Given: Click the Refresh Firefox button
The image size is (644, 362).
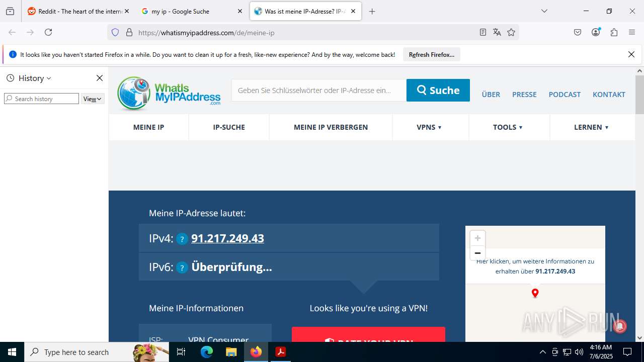Looking at the screenshot, I should tap(432, 54).
